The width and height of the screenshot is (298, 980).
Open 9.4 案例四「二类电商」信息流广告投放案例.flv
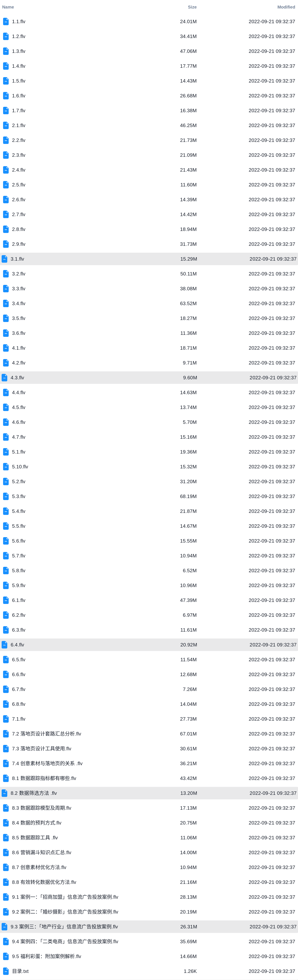point(65,942)
